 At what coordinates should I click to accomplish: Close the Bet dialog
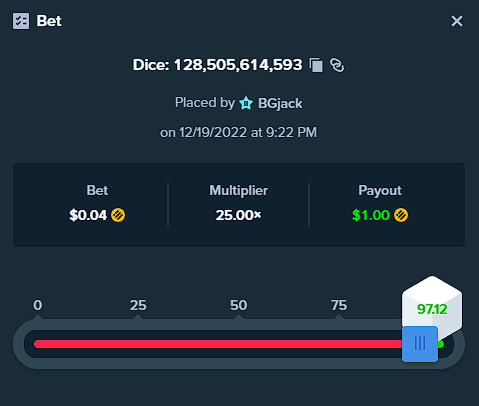click(457, 21)
